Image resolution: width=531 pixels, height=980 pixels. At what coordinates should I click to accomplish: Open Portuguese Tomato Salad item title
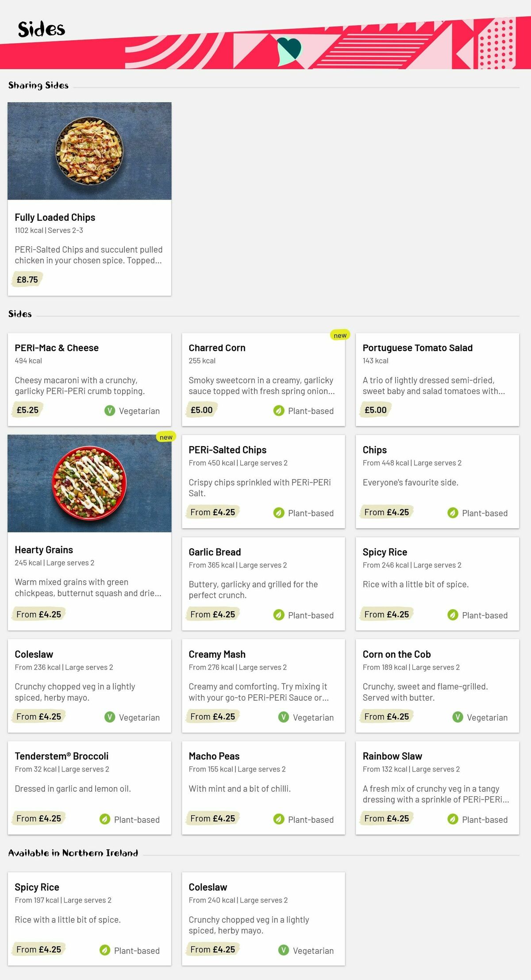coord(417,348)
